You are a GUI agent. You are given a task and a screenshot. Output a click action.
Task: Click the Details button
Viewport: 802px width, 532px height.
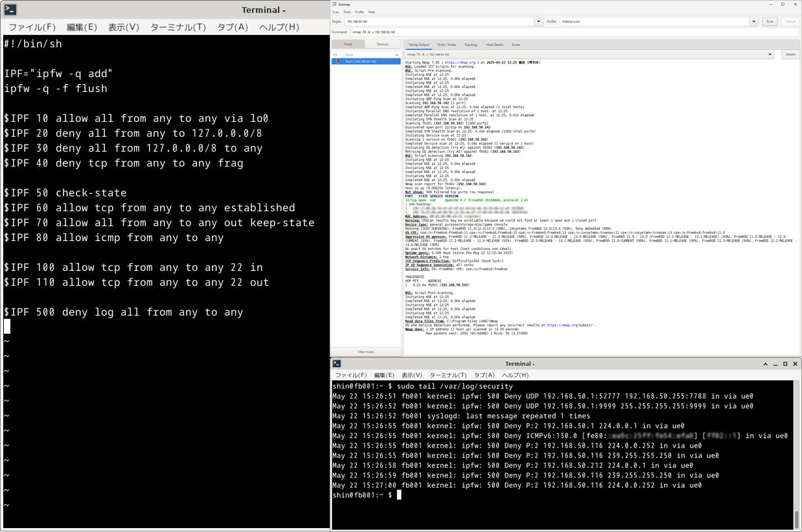790,54
